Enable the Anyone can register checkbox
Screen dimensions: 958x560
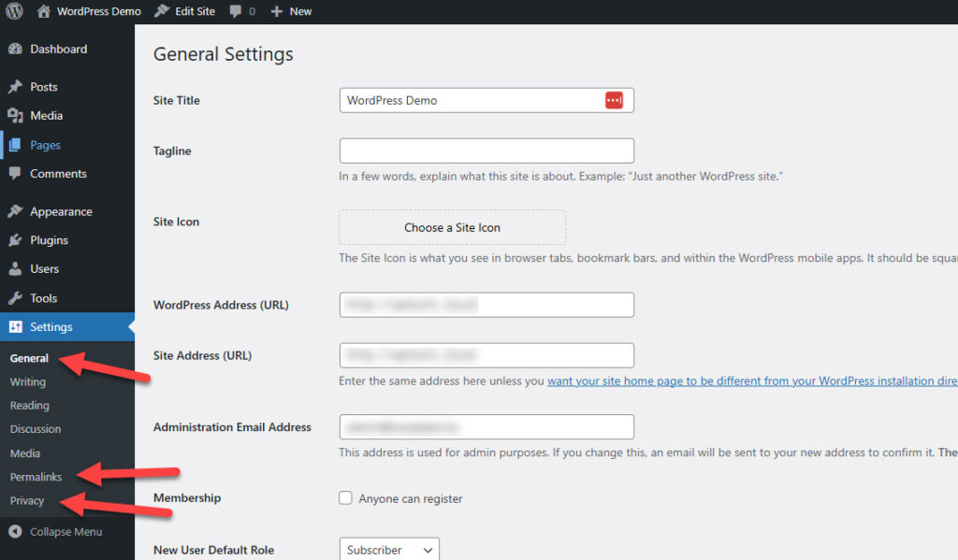tap(346, 498)
